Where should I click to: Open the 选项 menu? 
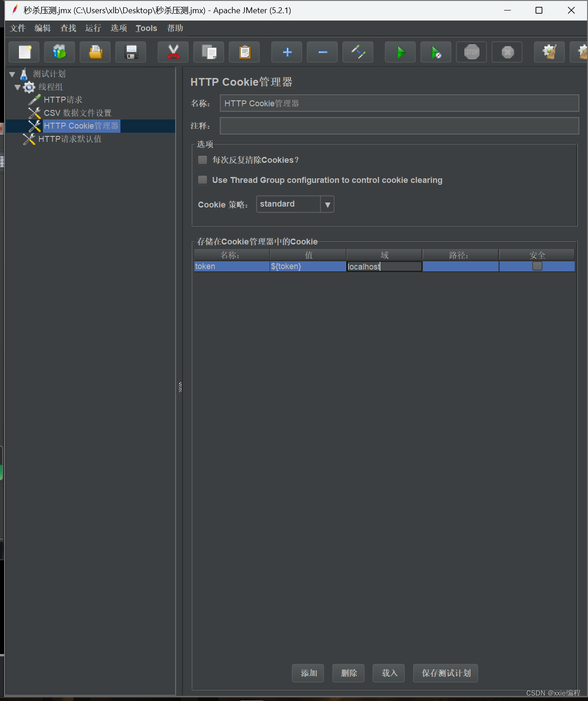click(119, 28)
